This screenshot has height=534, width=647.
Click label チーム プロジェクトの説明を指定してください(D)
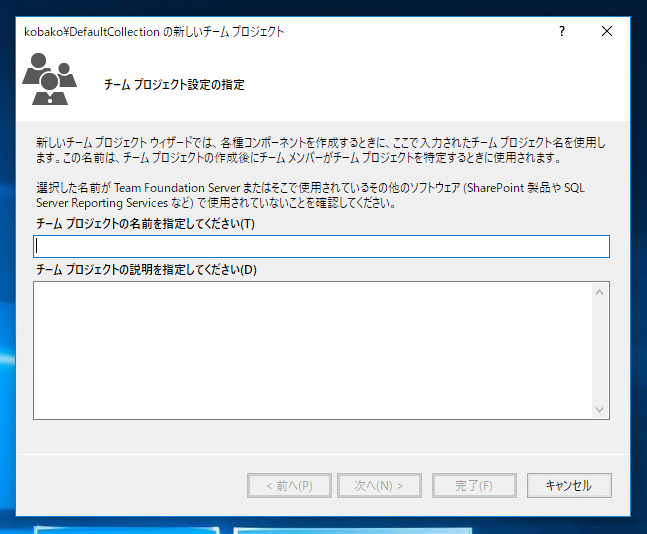(146, 269)
